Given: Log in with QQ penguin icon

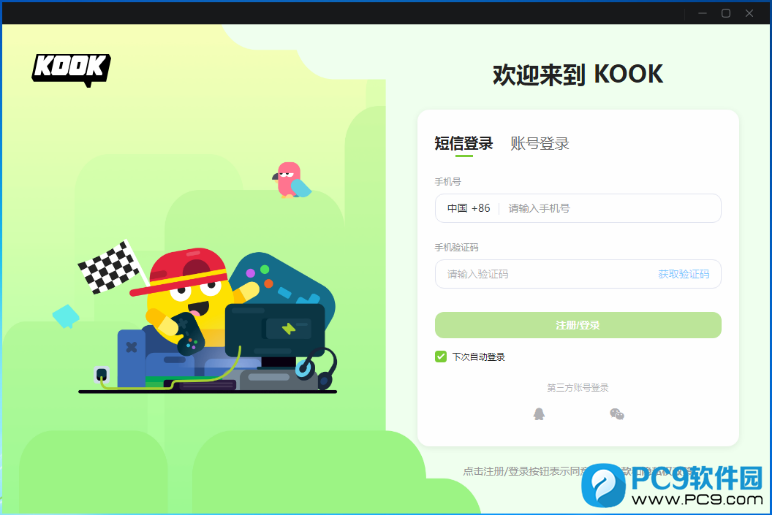Looking at the screenshot, I should coord(539,414).
